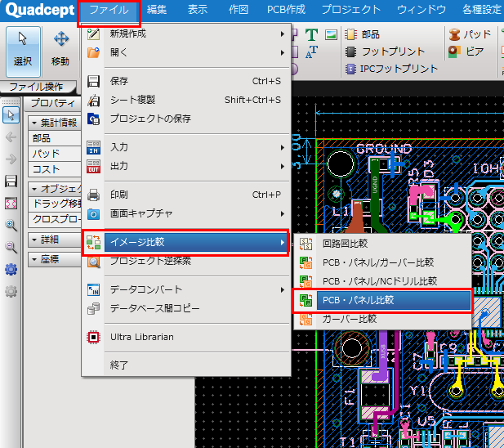Choose 開く in File menu

(x=186, y=52)
